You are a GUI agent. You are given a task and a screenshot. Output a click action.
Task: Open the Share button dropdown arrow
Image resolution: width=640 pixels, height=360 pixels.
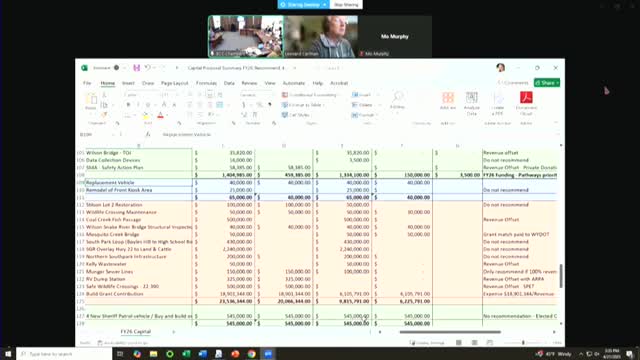(x=557, y=83)
